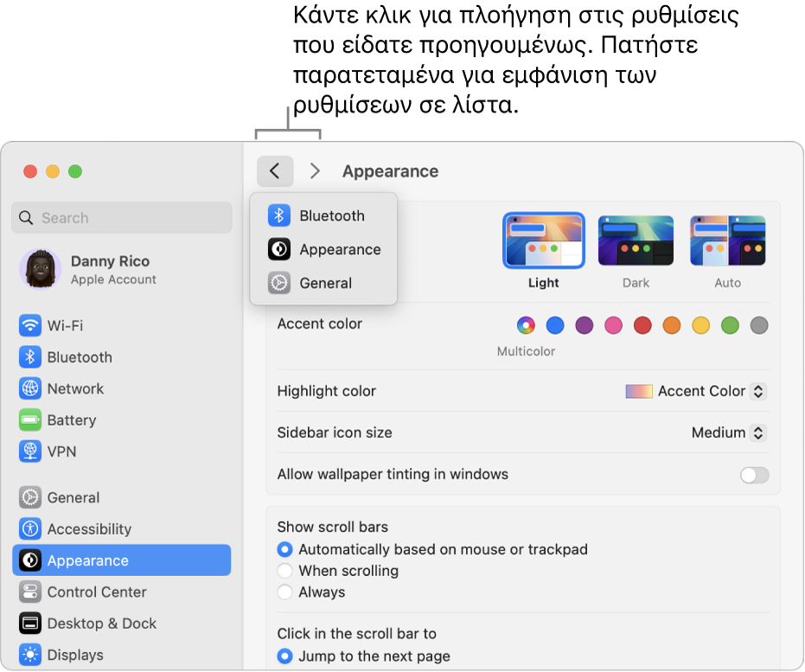Pick orange accent color
The height and width of the screenshot is (672, 805).
[x=672, y=325]
